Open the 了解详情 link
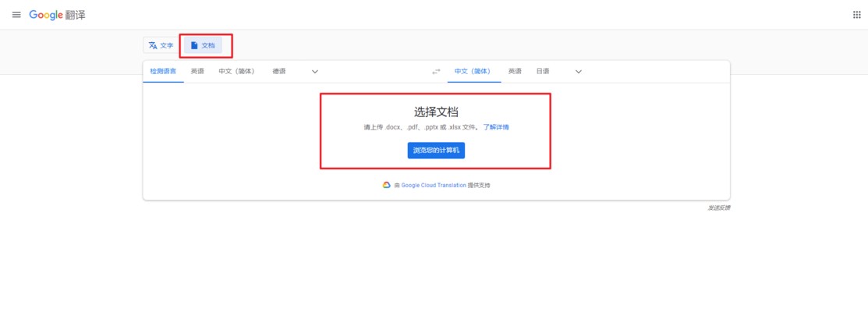868x312 pixels. click(x=495, y=127)
